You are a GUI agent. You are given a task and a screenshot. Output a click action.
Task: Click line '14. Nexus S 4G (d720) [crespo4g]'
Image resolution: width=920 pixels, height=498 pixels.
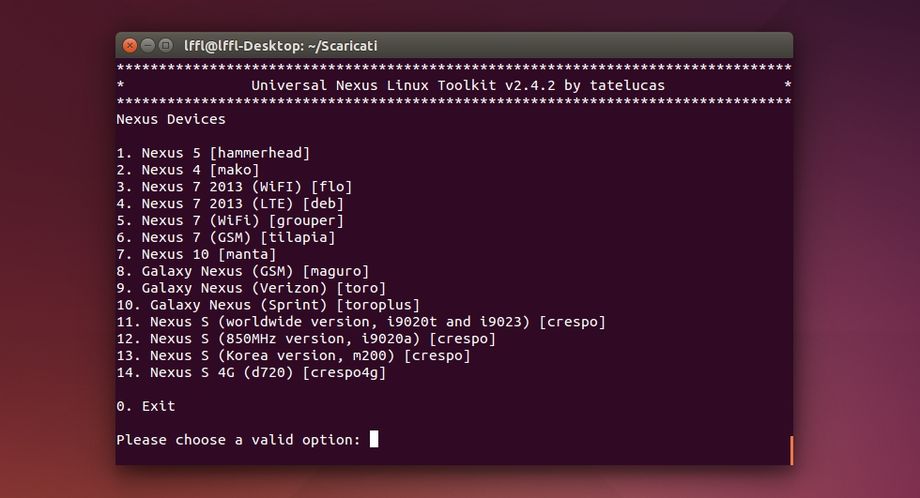[x=251, y=372]
